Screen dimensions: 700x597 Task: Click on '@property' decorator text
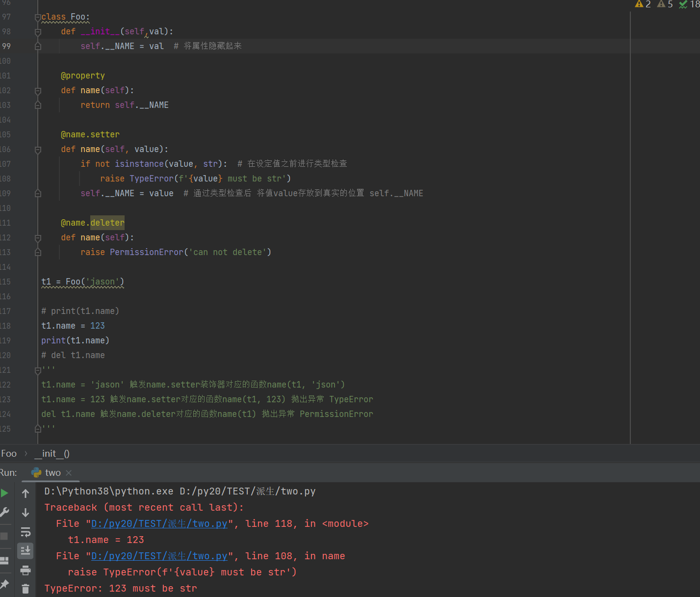[83, 76]
